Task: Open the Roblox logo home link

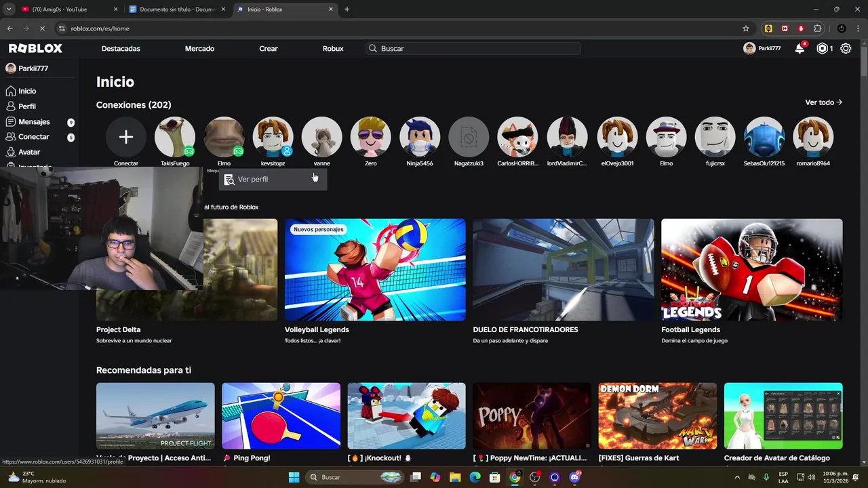Action: pos(35,48)
